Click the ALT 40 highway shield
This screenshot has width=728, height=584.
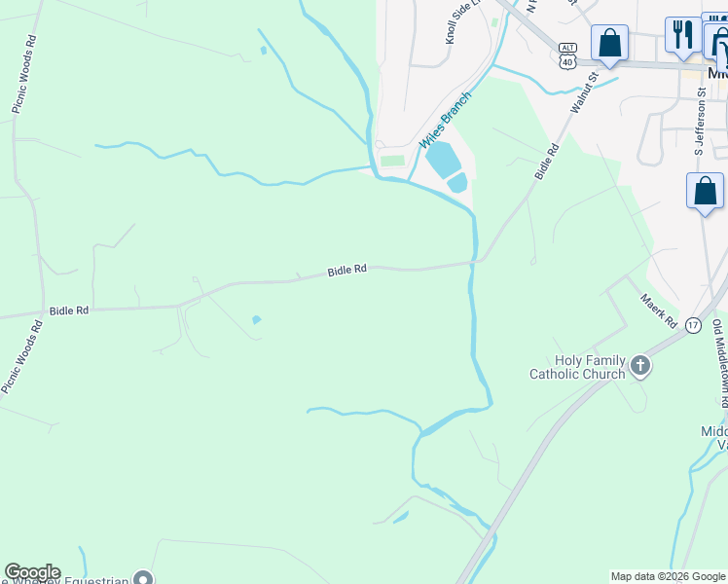(x=567, y=55)
